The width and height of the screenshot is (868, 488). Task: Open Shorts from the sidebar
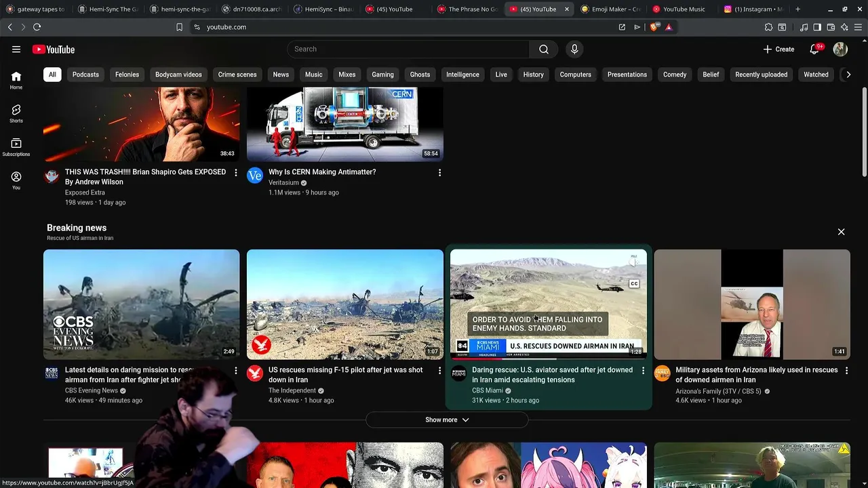16,113
